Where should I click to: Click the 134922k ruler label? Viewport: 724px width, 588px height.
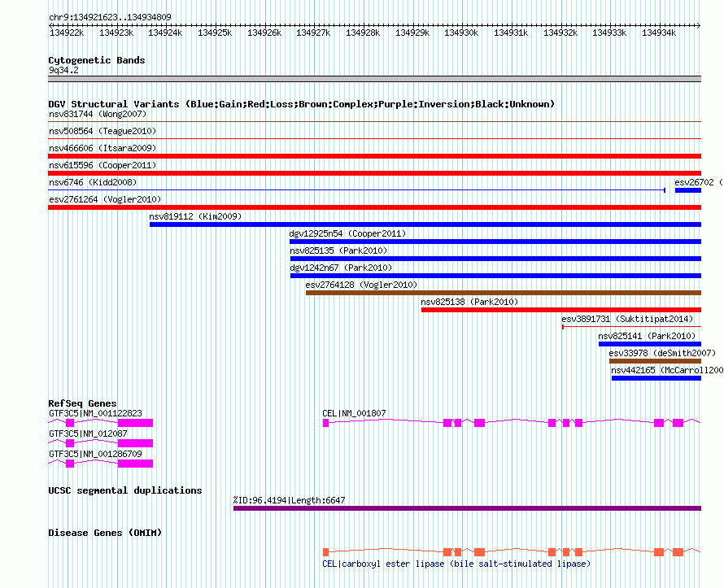pos(67,33)
